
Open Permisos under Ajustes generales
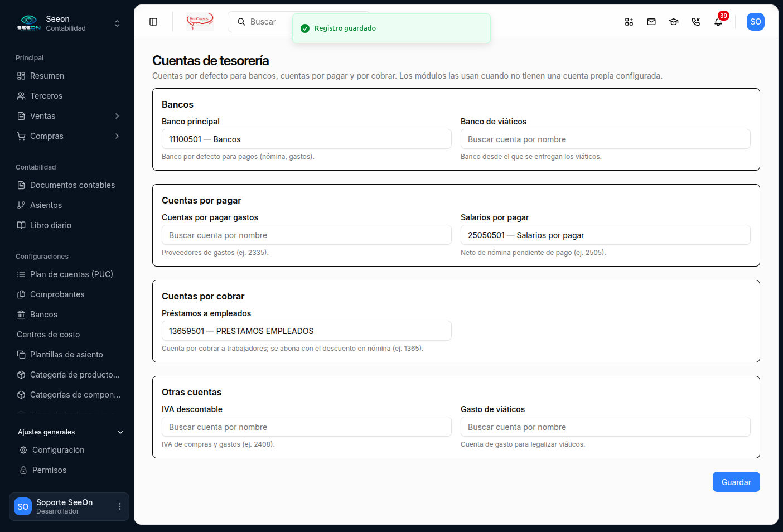[x=69, y=470]
